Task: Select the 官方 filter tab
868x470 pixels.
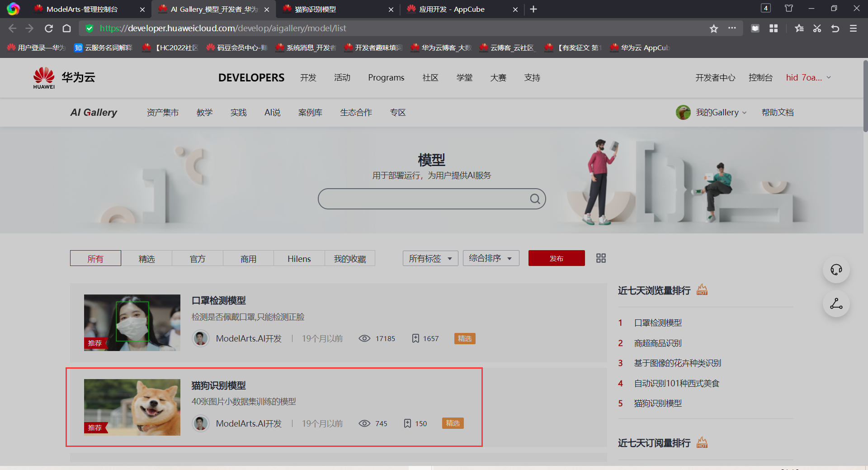Action: [x=198, y=258]
